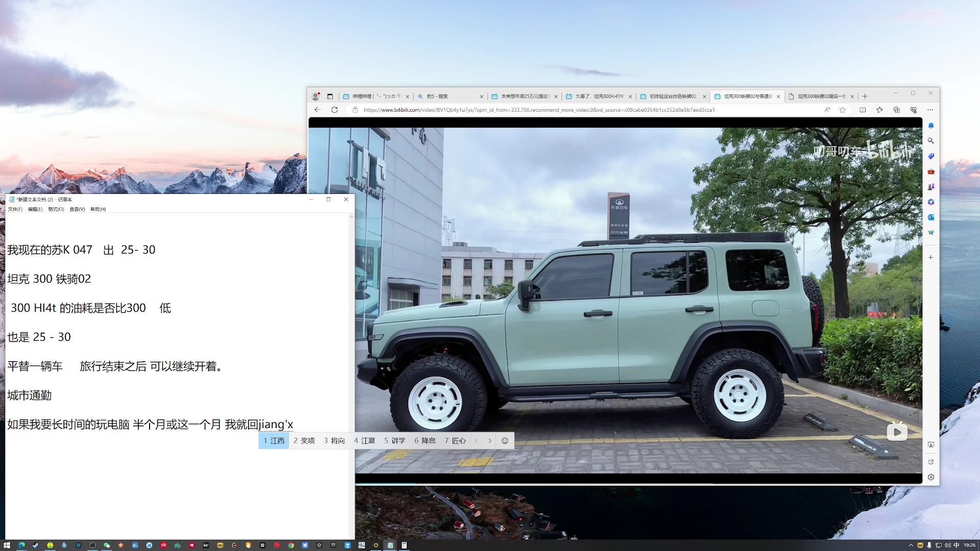Open Edge sidebar search icon
Image resolution: width=980 pixels, height=551 pixels.
pos(930,140)
